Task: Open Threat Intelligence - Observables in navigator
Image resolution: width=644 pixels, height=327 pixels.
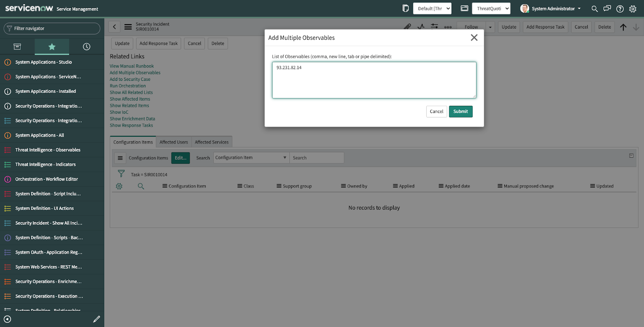Action: pyautogui.click(x=48, y=150)
